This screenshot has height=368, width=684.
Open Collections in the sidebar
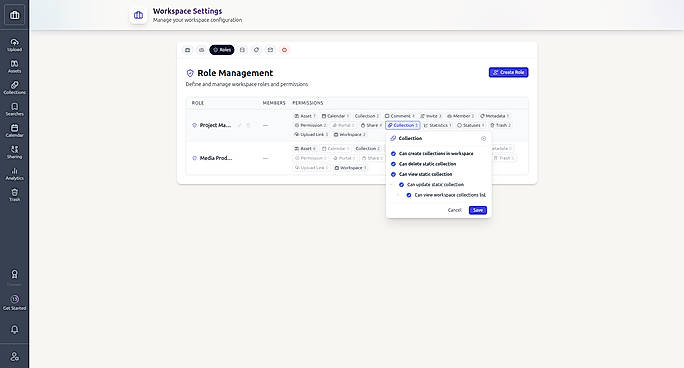[14, 88]
